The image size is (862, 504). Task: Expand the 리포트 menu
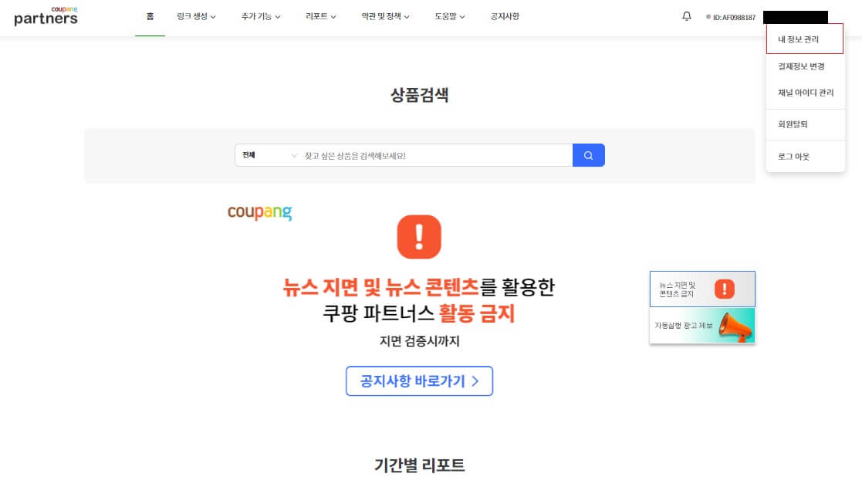(x=320, y=16)
